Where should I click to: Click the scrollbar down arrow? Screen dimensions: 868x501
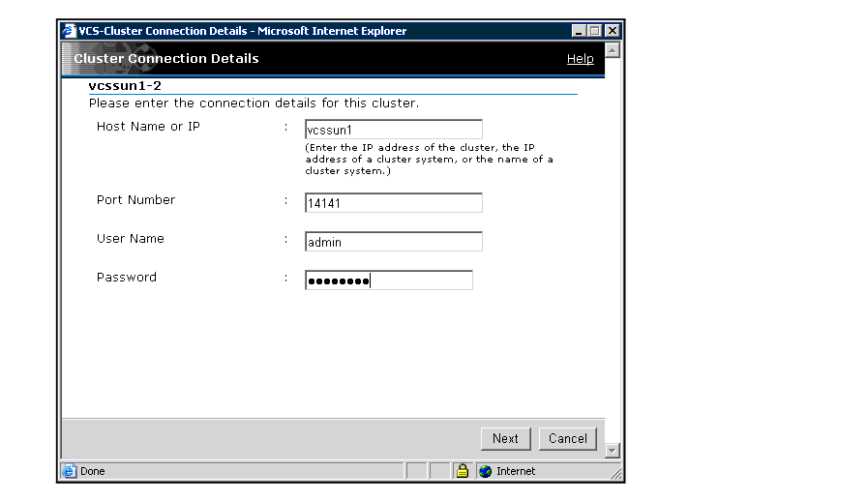[612, 451]
